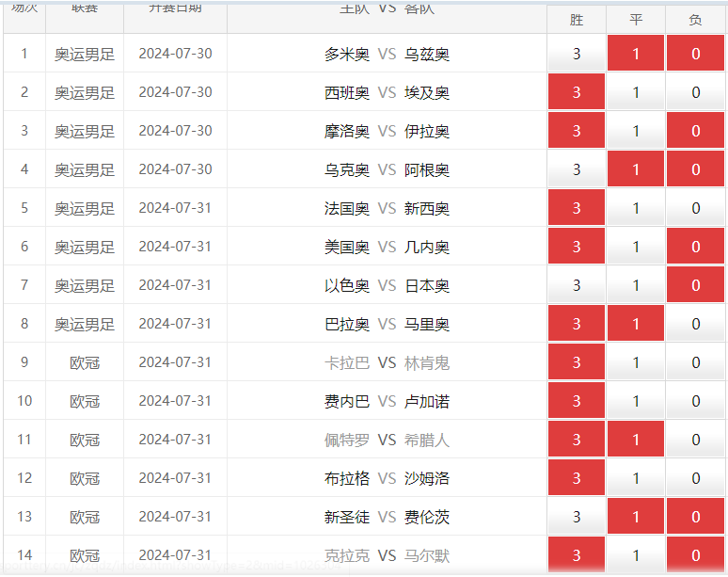The height and width of the screenshot is (577, 728).
Task: Select win option 3 for 乌克奥 VS 阿根奥
Action: (577, 169)
